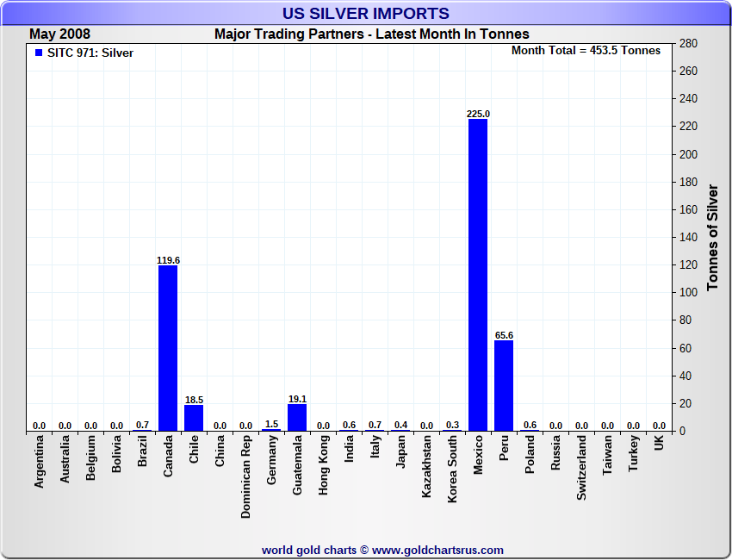
Task: Click the Month Total 453.5 Tonnes label
Action: coord(586,51)
